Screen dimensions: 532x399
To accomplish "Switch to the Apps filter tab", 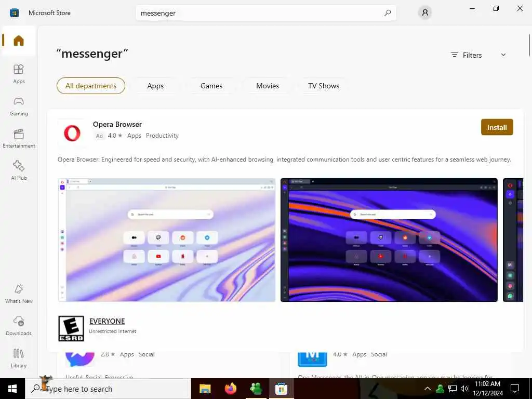I will (x=155, y=86).
